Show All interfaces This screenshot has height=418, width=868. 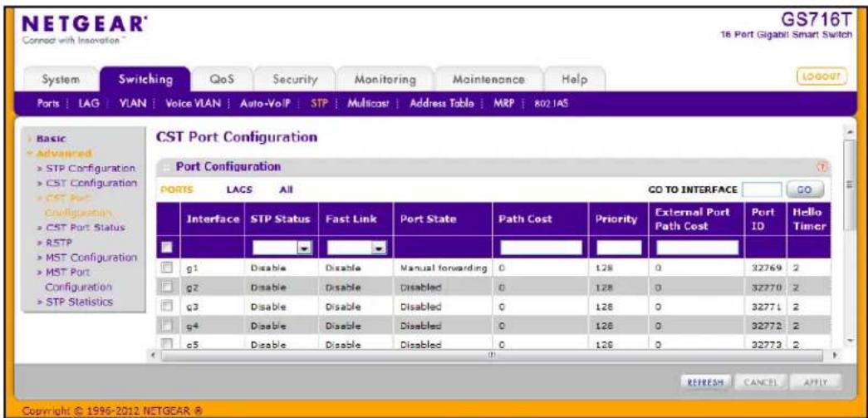[287, 189]
